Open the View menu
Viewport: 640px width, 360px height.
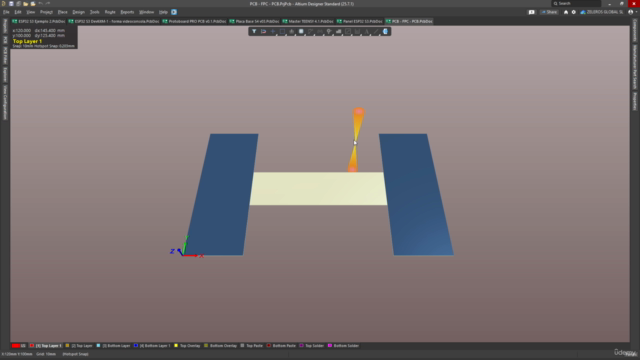tap(31, 12)
